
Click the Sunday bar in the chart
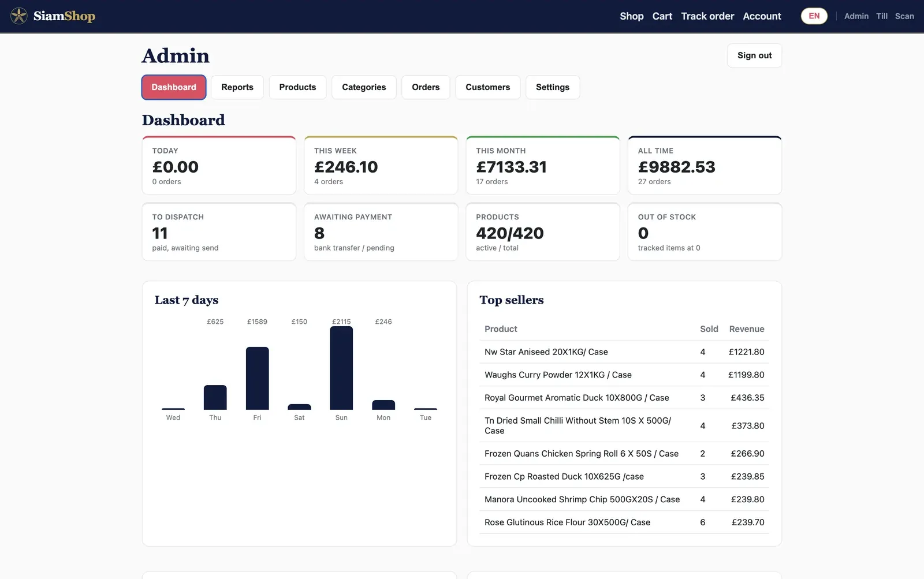[x=341, y=368]
